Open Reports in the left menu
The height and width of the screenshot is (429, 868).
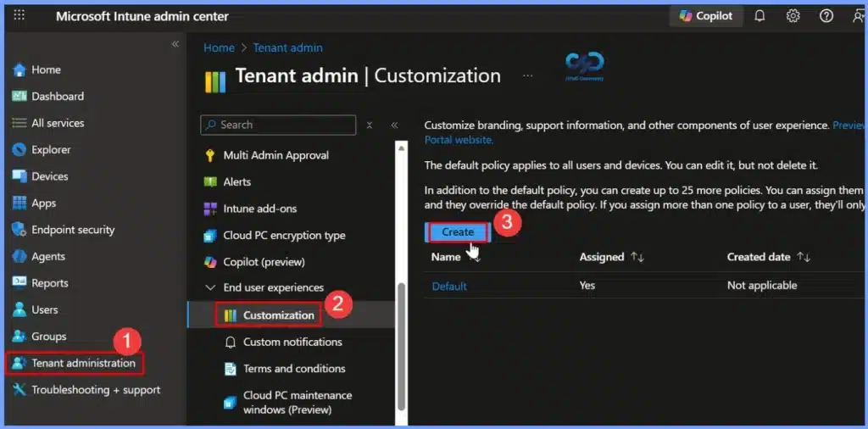(x=50, y=283)
